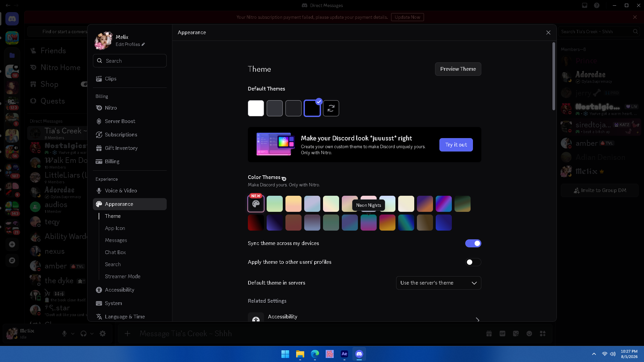Screen dimensions: 644x362
Task: Click Invite to Group DM
Action: tap(600, 190)
